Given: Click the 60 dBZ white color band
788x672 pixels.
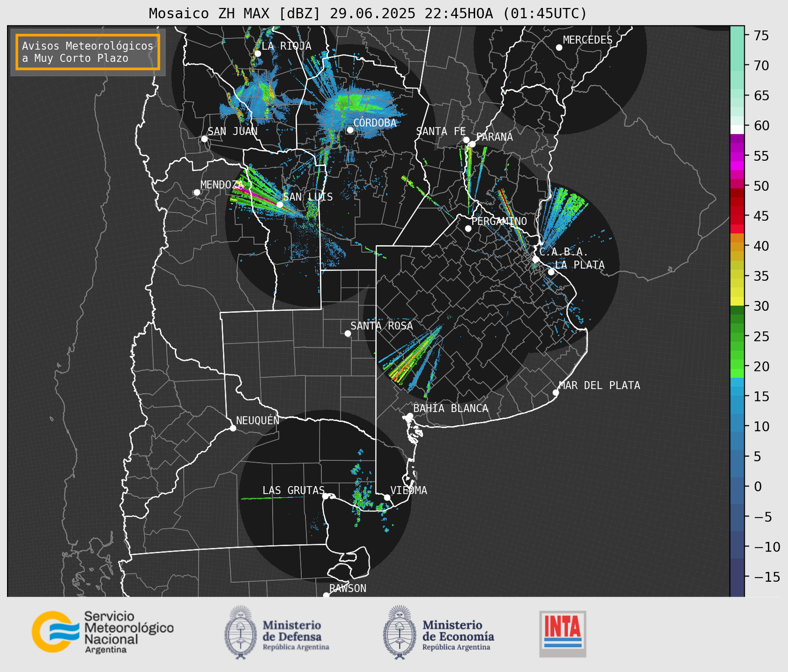Looking at the screenshot, I should click(737, 129).
